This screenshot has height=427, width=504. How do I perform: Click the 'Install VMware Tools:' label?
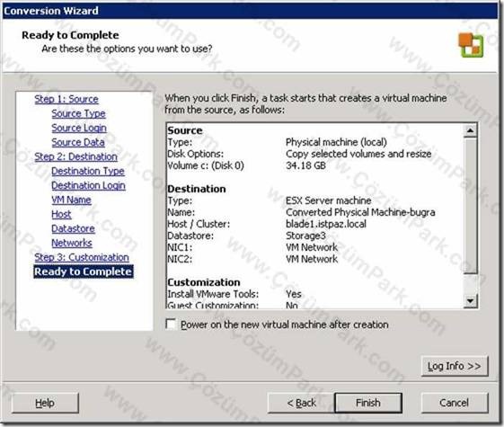pyautogui.click(x=213, y=294)
